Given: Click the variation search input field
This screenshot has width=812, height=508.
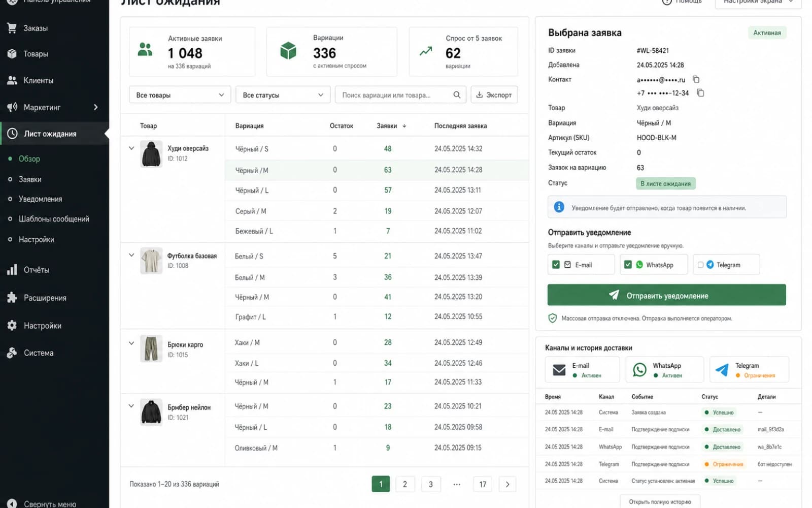Looking at the screenshot, I should pyautogui.click(x=400, y=95).
